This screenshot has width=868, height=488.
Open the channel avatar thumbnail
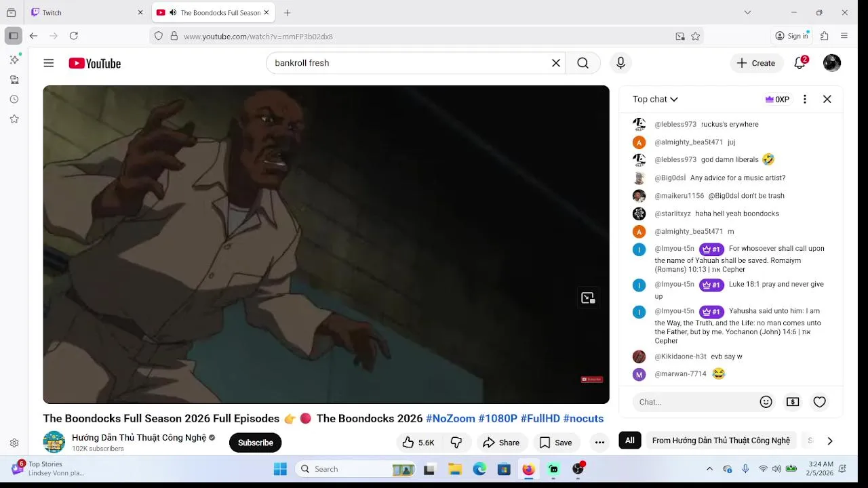(54, 442)
